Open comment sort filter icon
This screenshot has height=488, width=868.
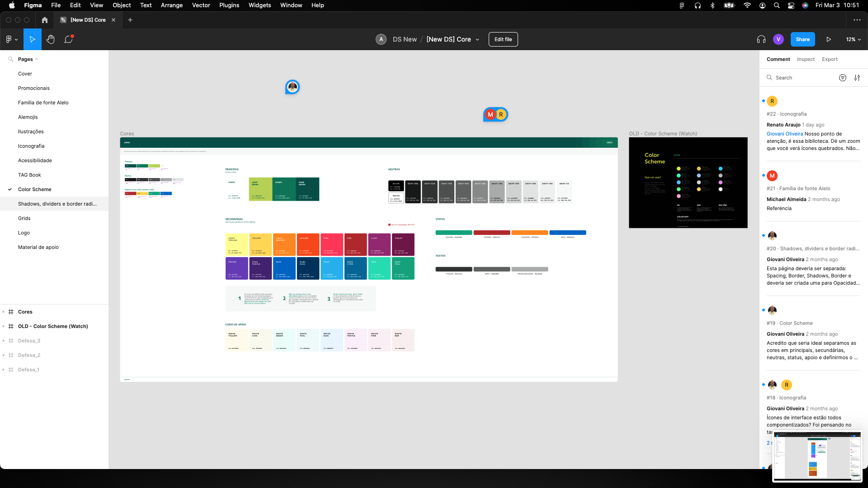(x=843, y=78)
